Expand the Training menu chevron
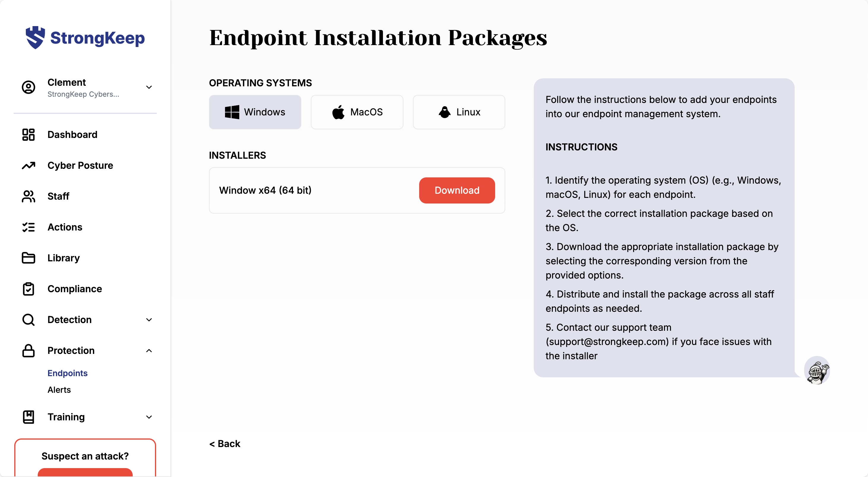This screenshot has width=868, height=477. pos(149,417)
